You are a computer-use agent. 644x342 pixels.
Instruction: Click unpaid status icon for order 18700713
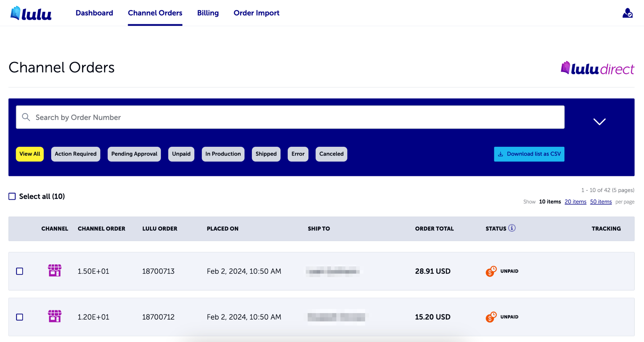pyautogui.click(x=491, y=271)
